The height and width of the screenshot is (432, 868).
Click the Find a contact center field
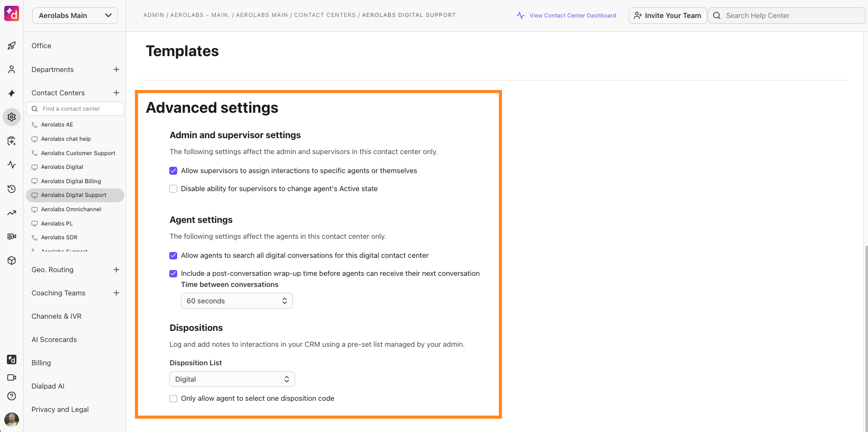[75, 109]
